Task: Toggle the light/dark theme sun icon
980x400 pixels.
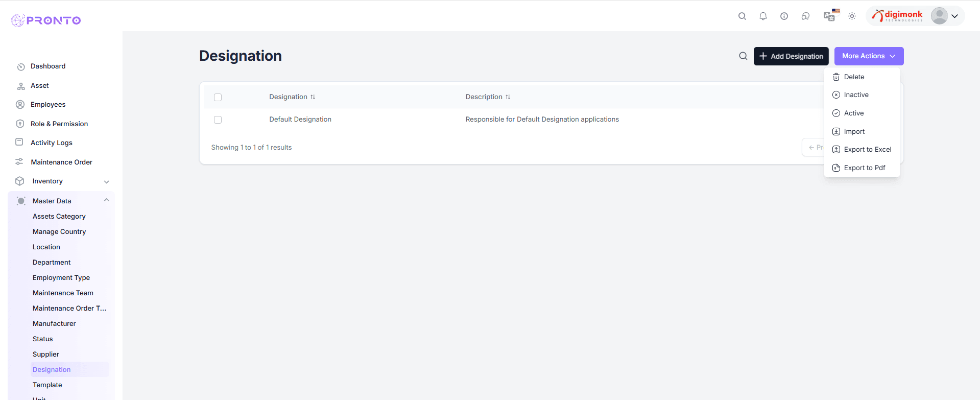Action: click(x=852, y=16)
